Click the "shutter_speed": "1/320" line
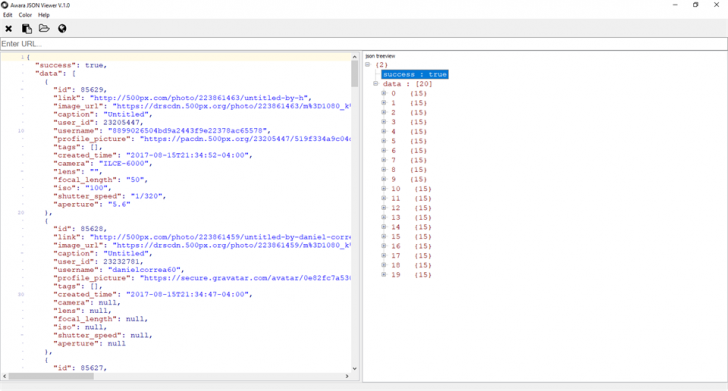728x391 pixels. point(109,196)
